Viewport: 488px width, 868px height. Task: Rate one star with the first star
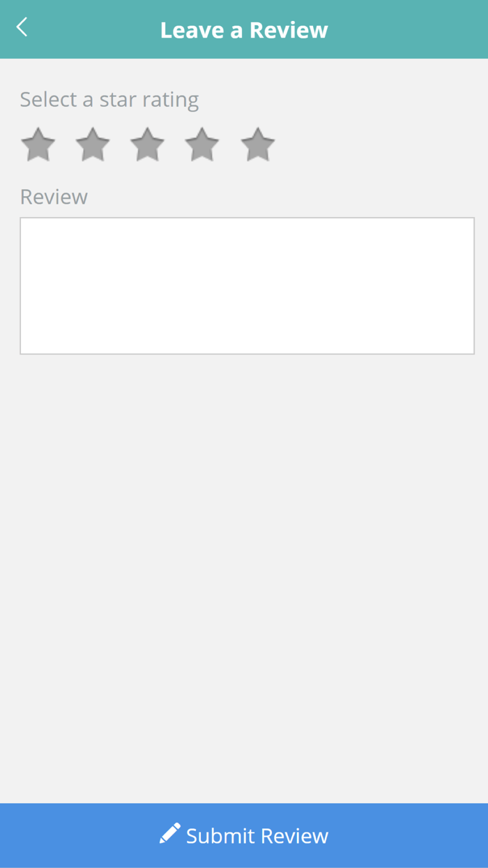tap(38, 144)
